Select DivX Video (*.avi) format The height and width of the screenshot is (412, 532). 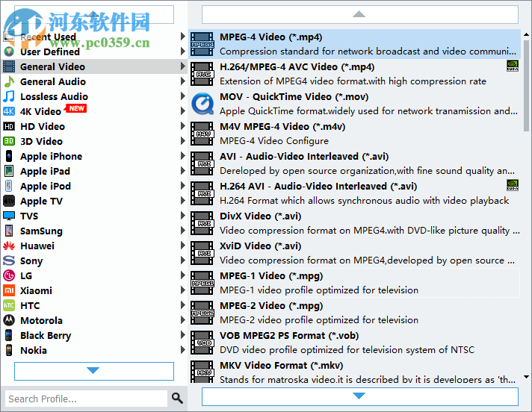pyautogui.click(x=355, y=223)
